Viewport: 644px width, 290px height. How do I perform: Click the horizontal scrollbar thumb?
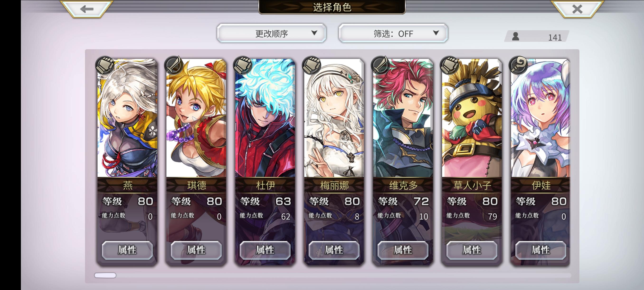coord(105,275)
